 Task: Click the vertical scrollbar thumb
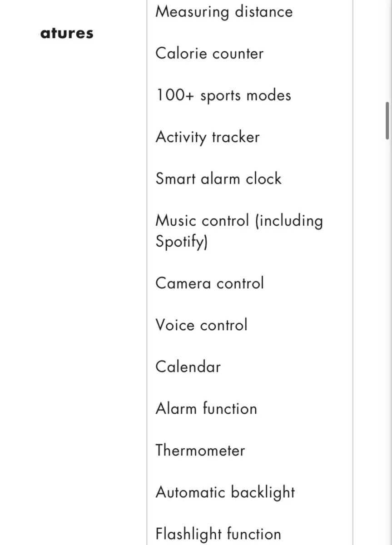click(387, 121)
